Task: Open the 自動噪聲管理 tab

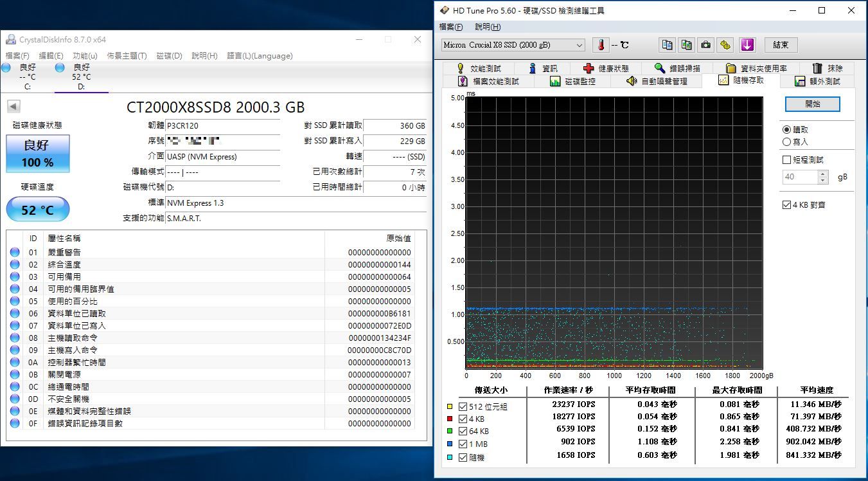Action: coord(657,81)
